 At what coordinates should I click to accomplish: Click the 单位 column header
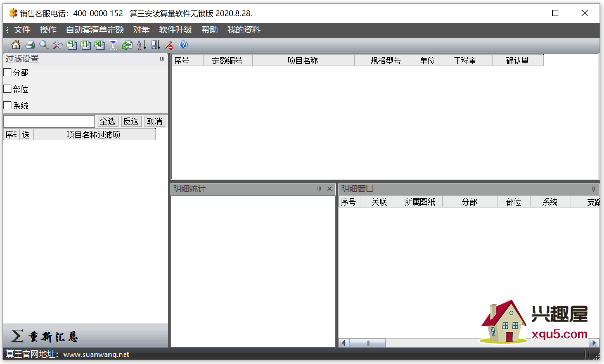(428, 61)
